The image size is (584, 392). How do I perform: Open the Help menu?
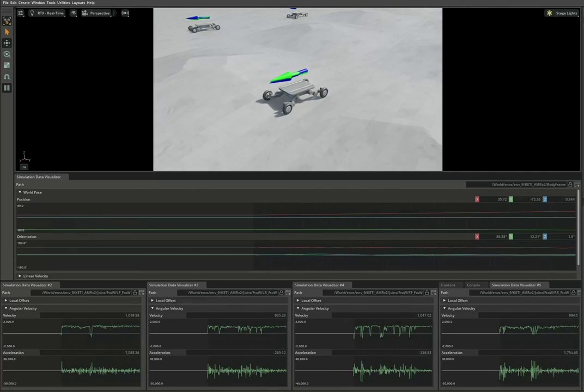point(90,3)
